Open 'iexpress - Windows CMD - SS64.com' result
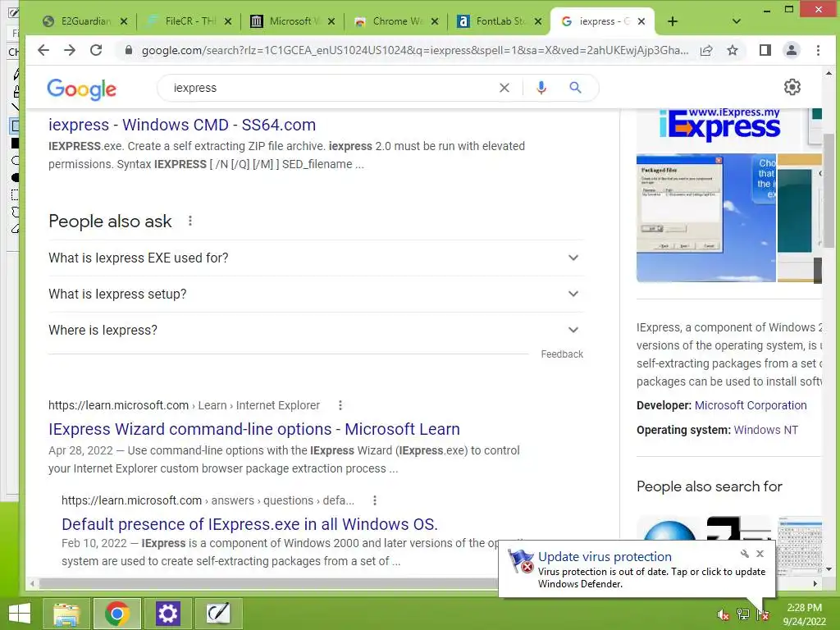 pos(182,125)
